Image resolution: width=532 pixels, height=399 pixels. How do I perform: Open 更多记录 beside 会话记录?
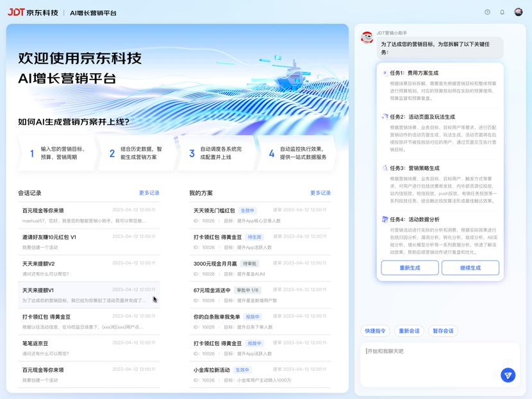pyautogui.click(x=149, y=193)
